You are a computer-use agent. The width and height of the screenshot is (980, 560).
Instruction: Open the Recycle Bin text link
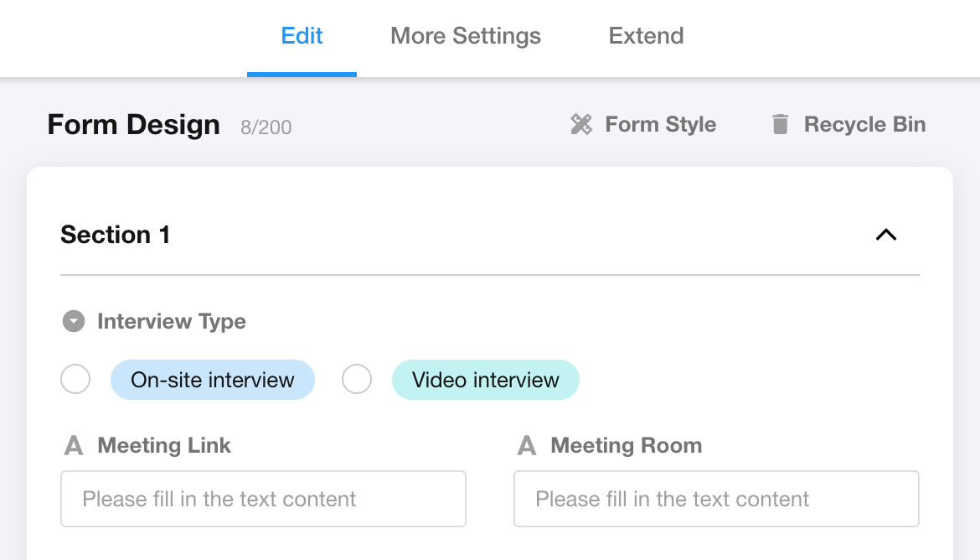coord(864,125)
